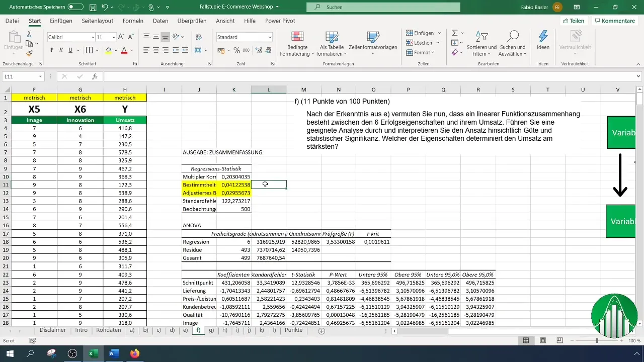
Task: Add a new sheet
Action: pos(321,331)
